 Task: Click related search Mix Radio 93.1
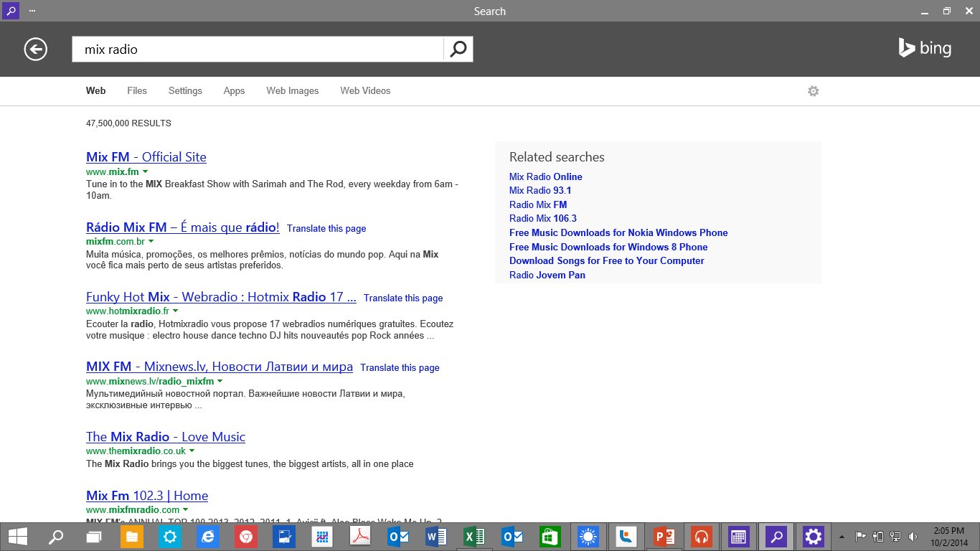point(540,190)
